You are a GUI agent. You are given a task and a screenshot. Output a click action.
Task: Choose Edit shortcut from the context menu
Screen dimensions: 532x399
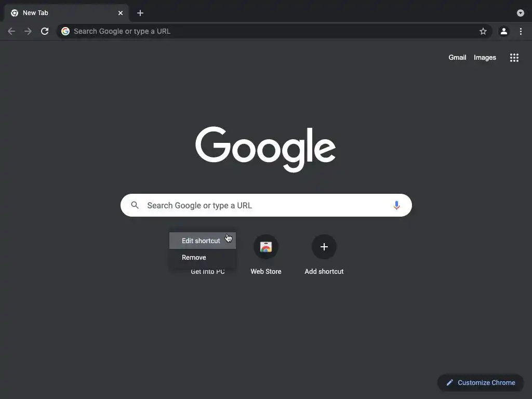click(203, 241)
